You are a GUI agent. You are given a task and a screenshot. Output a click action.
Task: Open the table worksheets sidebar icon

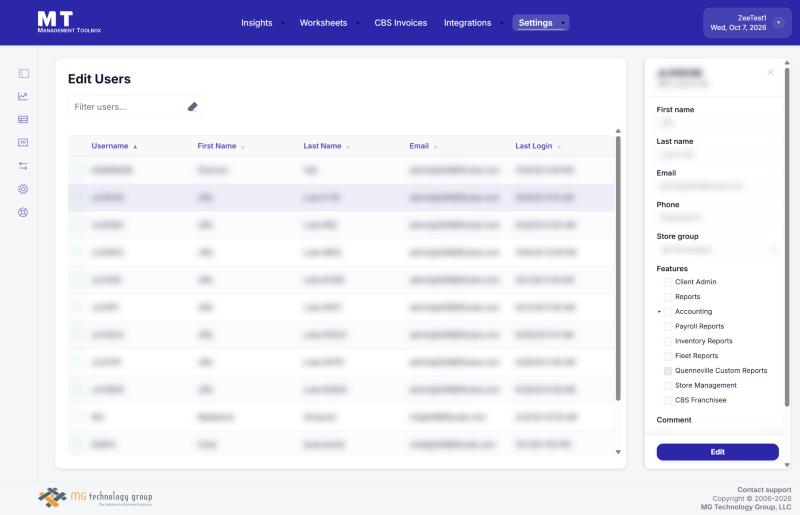pos(23,119)
